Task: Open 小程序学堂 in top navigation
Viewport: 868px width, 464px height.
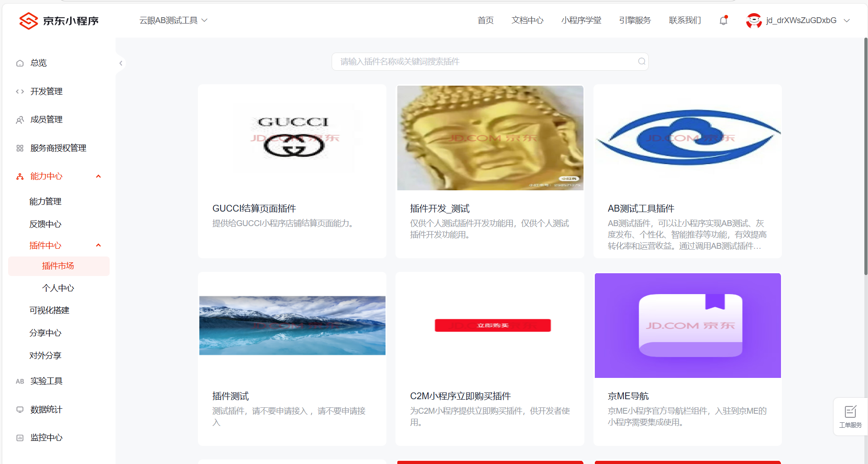Action: click(x=581, y=20)
